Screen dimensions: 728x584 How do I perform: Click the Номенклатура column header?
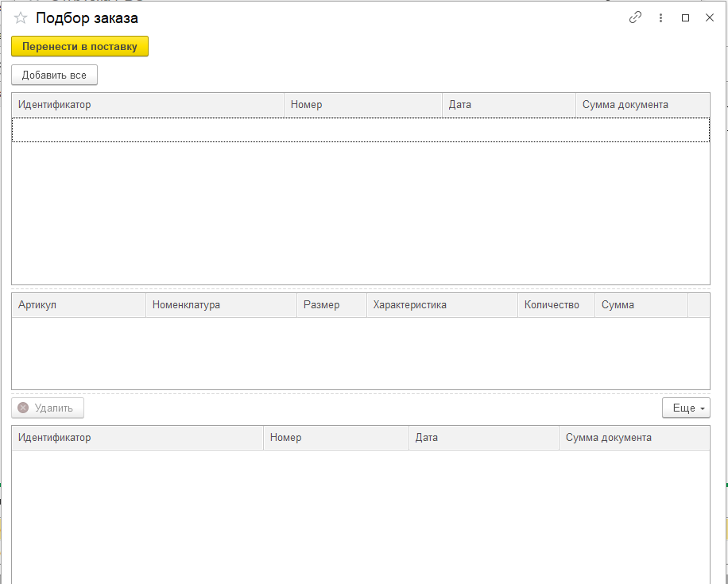point(221,305)
